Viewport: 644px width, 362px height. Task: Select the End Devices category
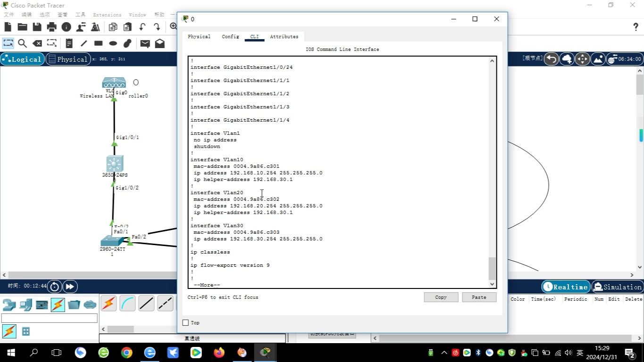pyautogui.click(x=26, y=305)
